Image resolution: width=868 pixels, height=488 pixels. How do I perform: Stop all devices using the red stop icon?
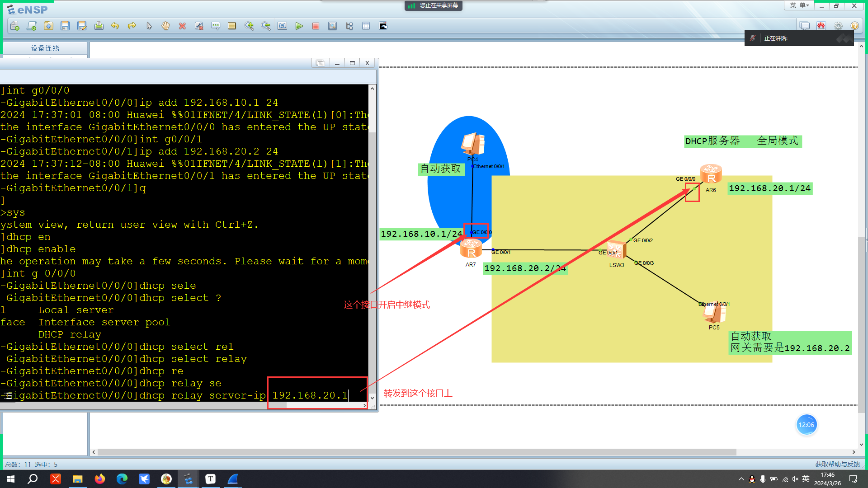coord(315,26)
